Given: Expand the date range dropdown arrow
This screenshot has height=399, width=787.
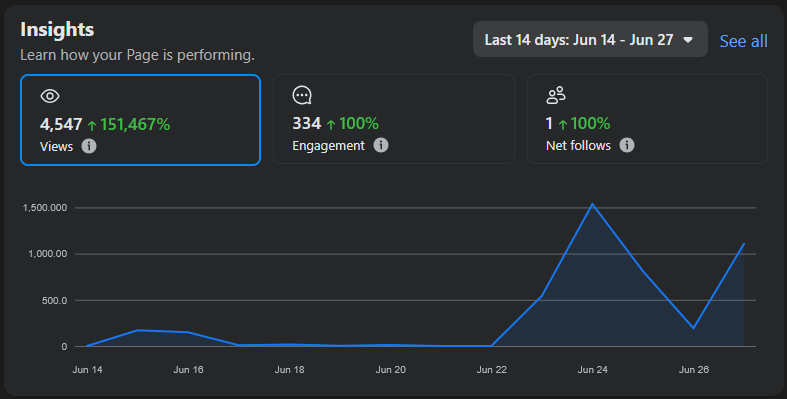Looking at the screenshot, I should [688, 40].
